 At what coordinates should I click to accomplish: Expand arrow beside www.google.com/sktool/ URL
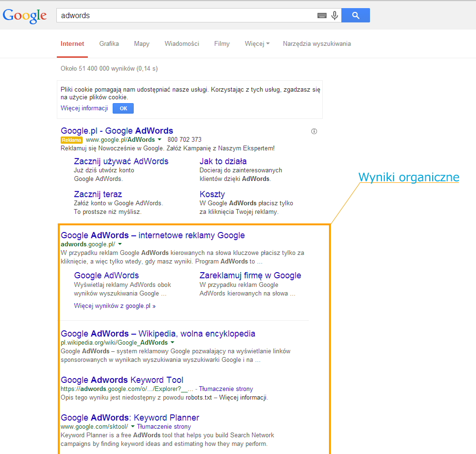pos(133,426)
